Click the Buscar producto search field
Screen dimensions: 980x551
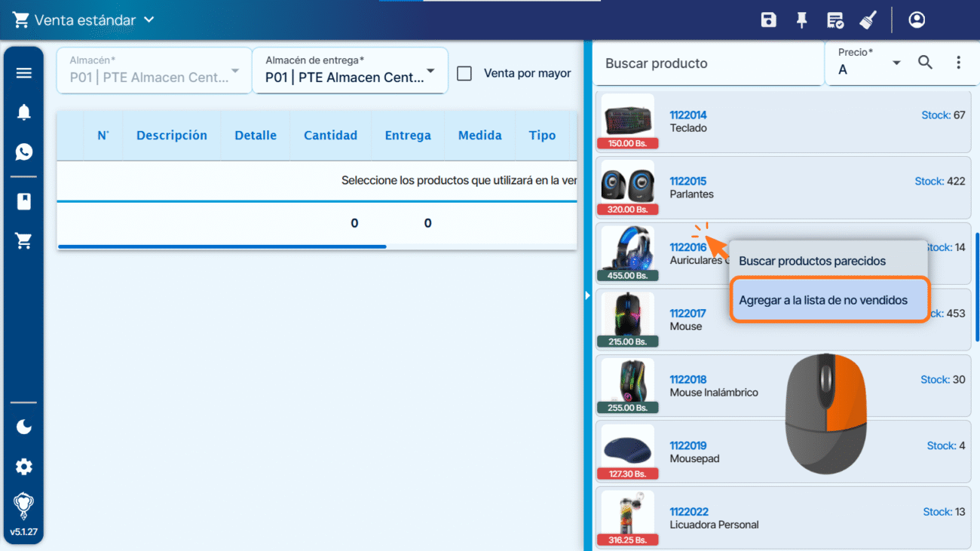tap(707, 63)
